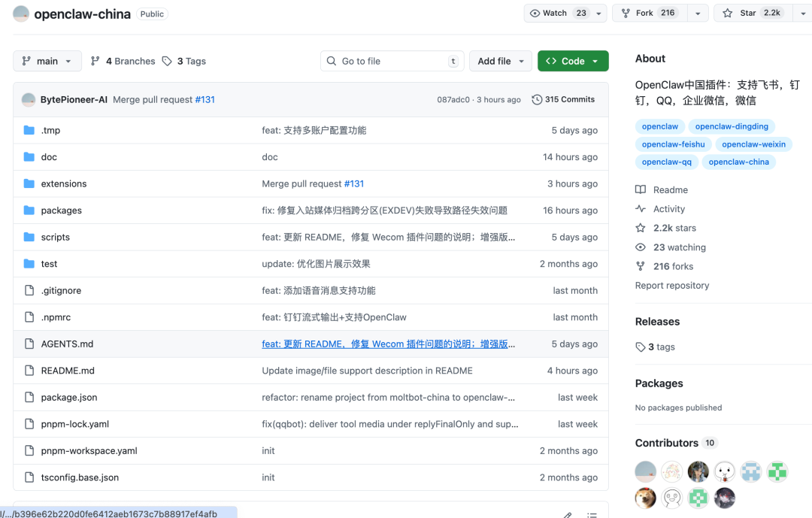812x518 pixels.
Task: Expand the Fork options dropdown arrow
Action: coord(698,14)
